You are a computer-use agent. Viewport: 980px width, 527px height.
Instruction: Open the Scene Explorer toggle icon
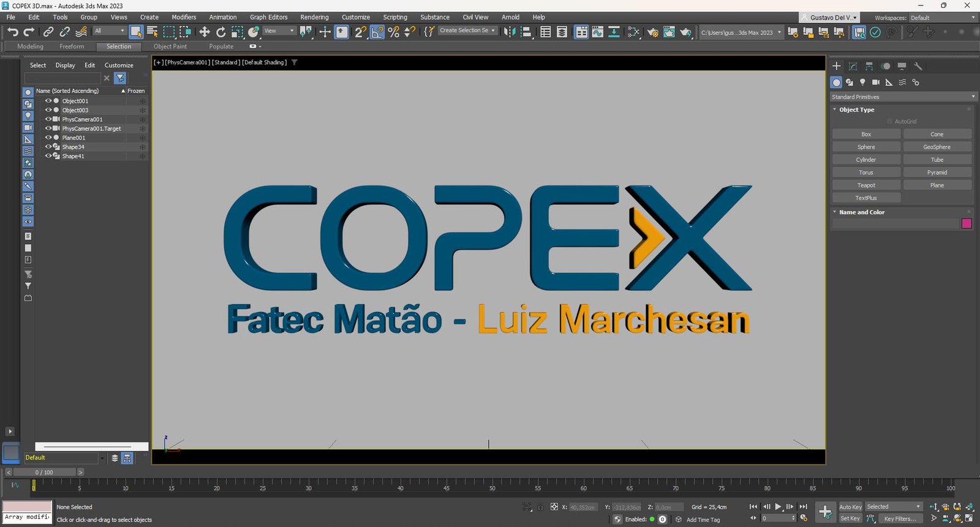(545, 31)
